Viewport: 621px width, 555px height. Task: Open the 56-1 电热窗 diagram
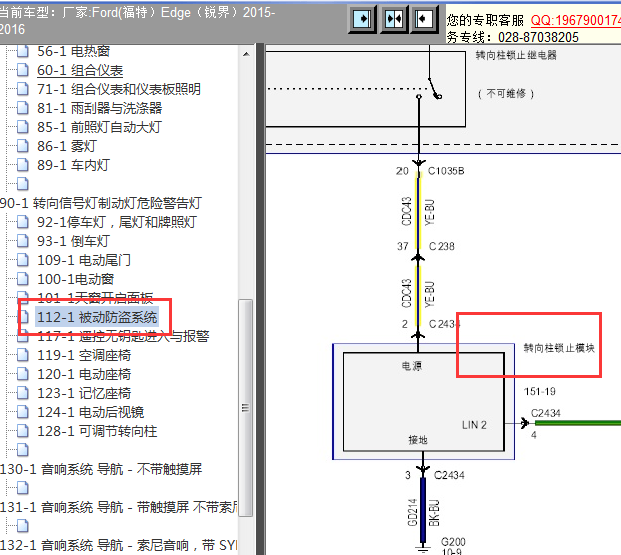coord(73,51)
